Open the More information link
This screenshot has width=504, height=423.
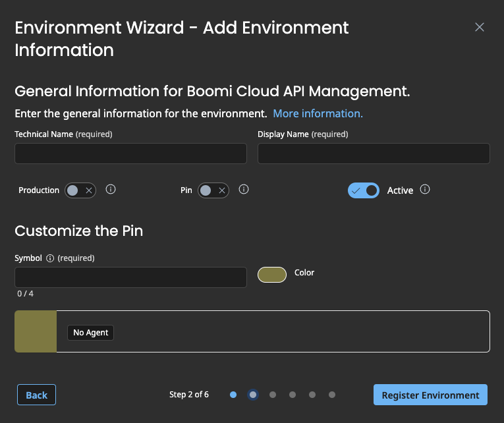pyautogui.click(x=318, y=113)
